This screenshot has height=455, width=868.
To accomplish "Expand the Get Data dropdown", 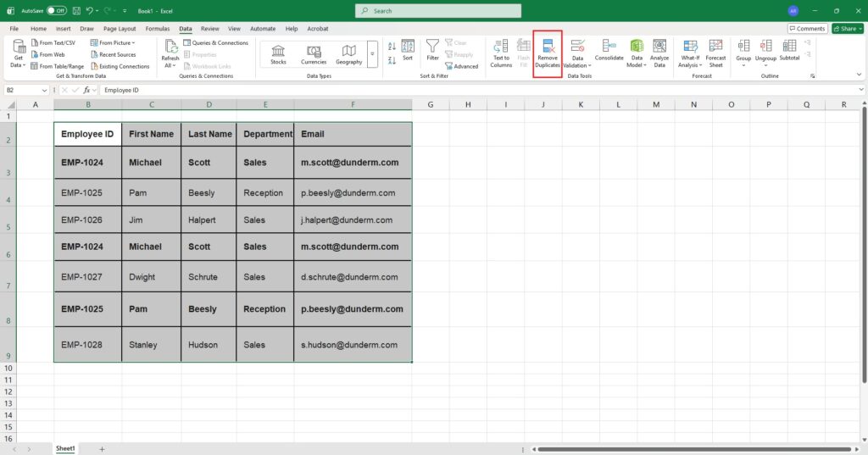I will (x=19, y=55).
